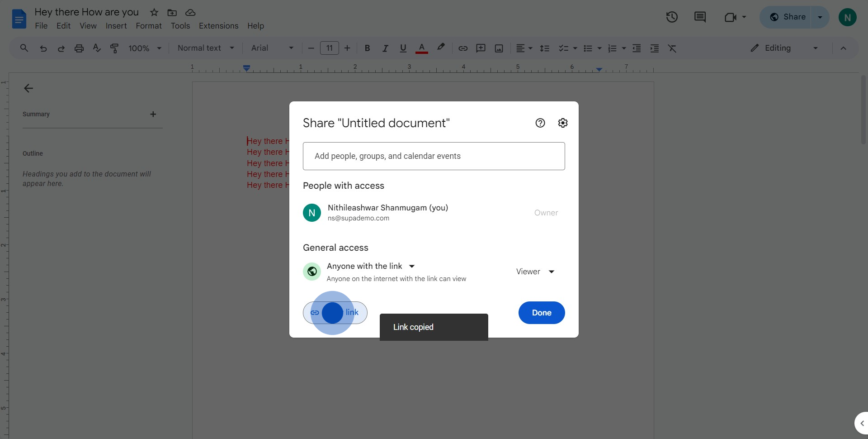The image size is (868, 439).
Task: Redo the last action
Action: pyautogui.click(x=61, y=48)
